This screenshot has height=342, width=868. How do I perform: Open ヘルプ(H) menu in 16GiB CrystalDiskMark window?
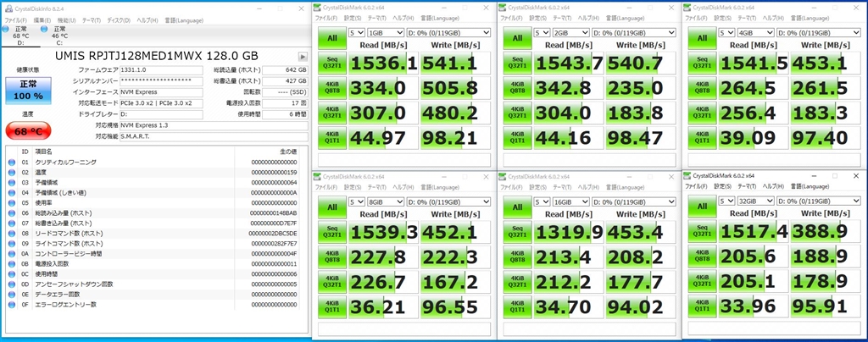[x=587, y=187]
